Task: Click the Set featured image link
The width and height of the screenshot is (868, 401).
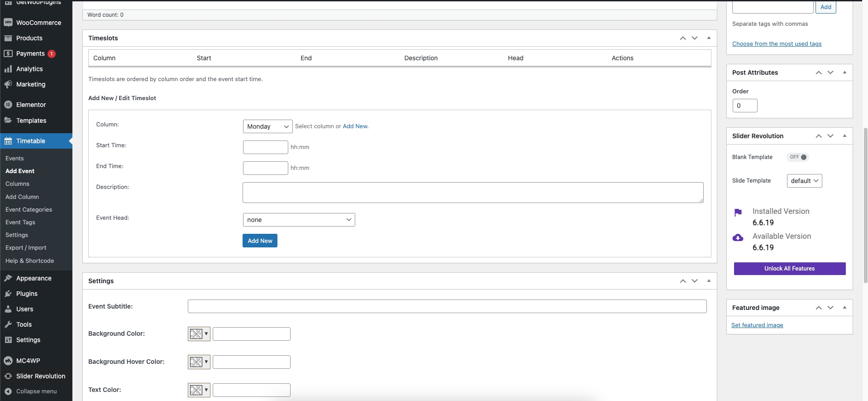Action: [757, 325]
